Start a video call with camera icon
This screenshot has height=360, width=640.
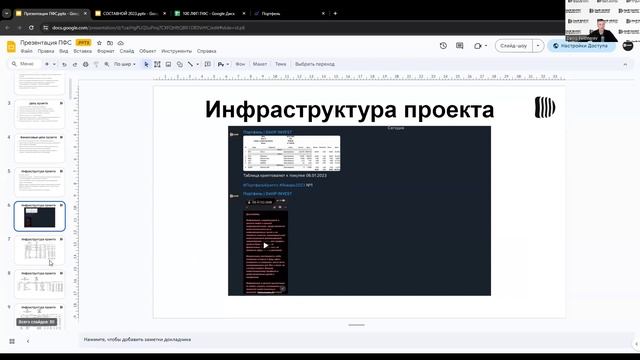pos(478,46)
